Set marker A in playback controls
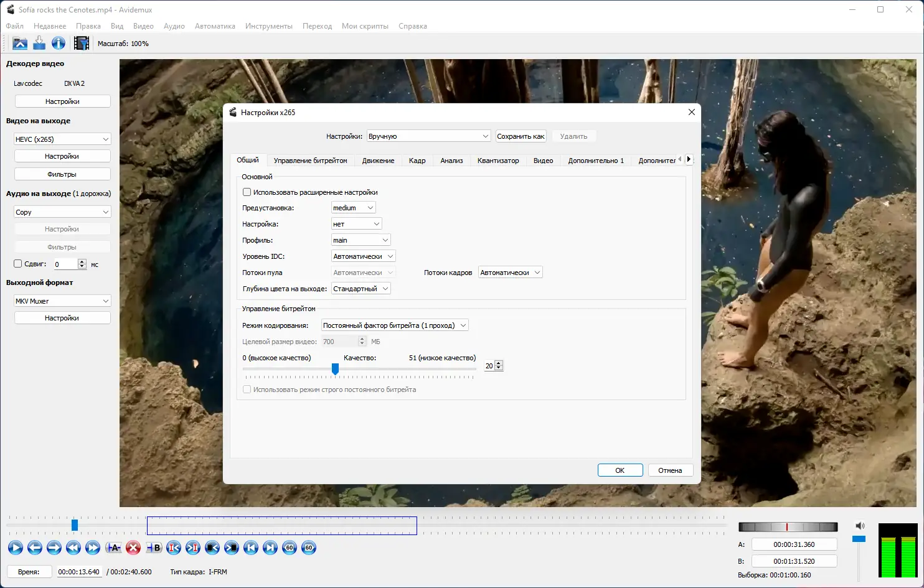Viewport: 924px width, 588px height. click(113, 548)
